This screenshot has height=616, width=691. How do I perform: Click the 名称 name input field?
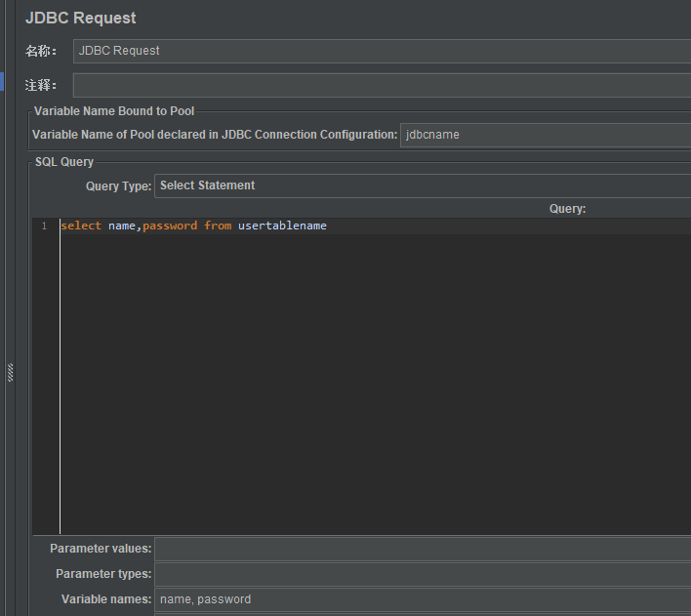pyautogui.click(x=381, y=51)
